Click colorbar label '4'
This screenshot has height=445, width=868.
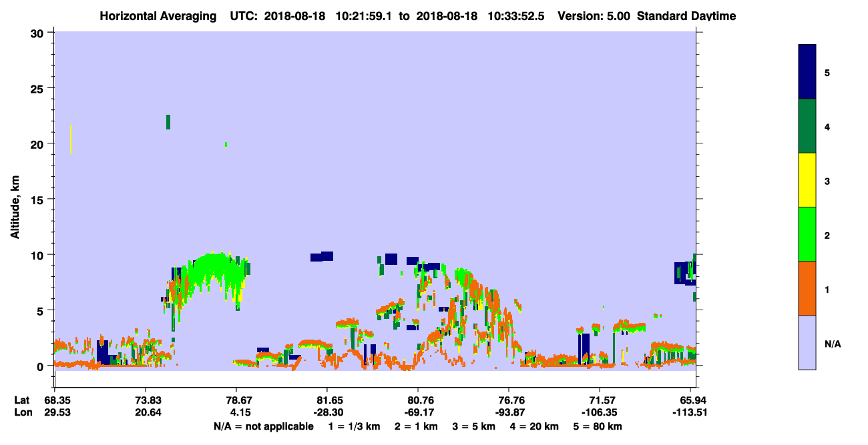(827, 127)
